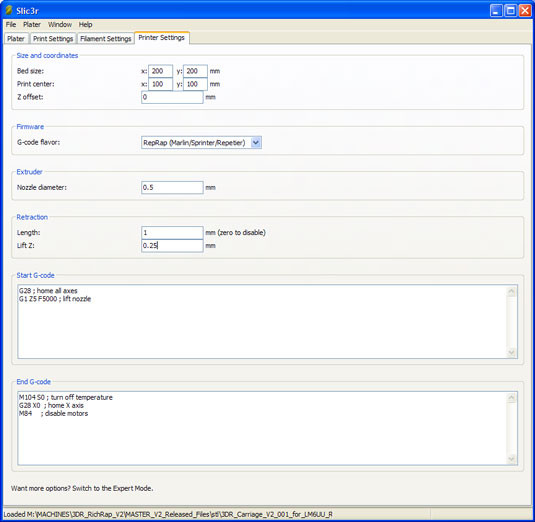Click Start G-code scrollbar down arrow
The width and height of the screenshot is (535, 522).
click(x=511, y=352)
